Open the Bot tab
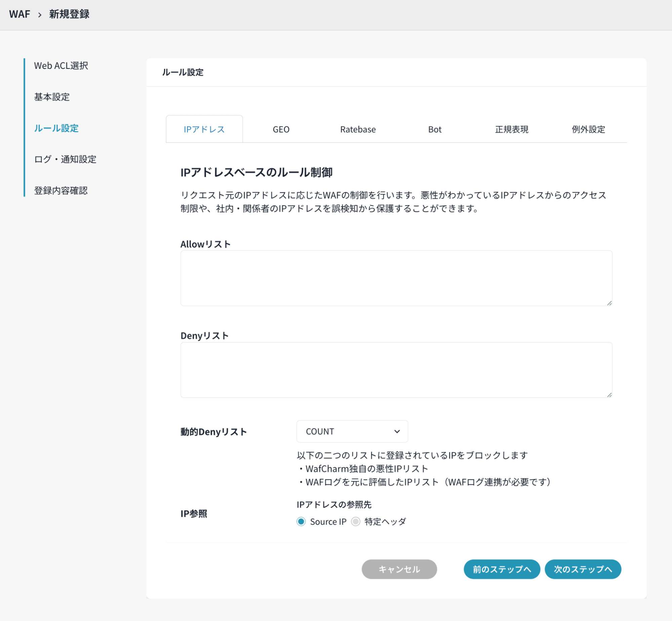 (x=435, y=129)
